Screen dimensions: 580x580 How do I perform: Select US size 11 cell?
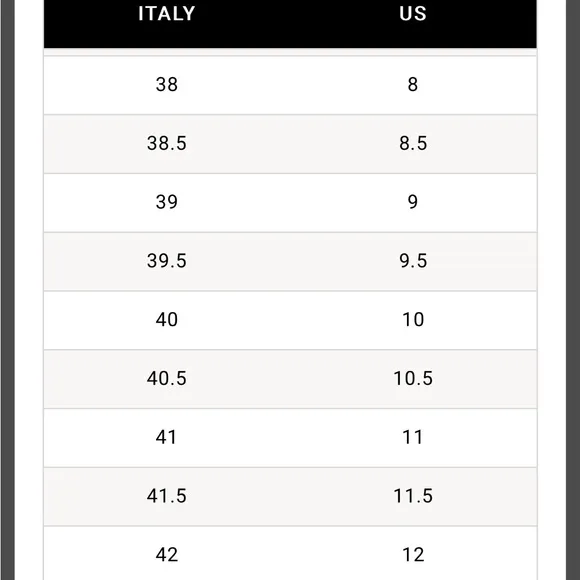click(413, 437)
